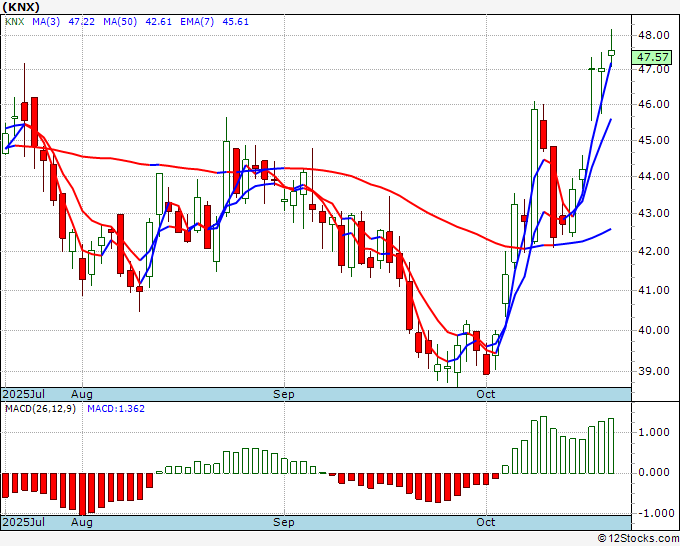Click Aug on price chart date axis
Screen dimensions: 680x546
tap(82, 394)
